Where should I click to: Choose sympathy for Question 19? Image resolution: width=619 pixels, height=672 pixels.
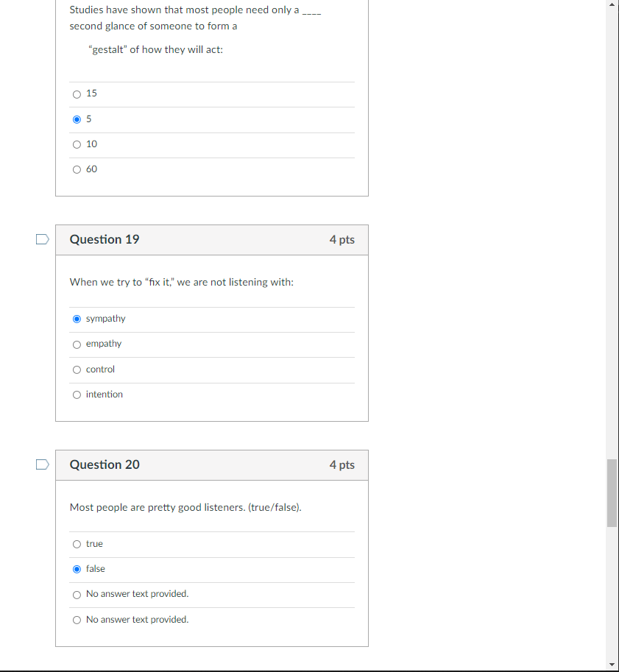[x=77, y=319]
